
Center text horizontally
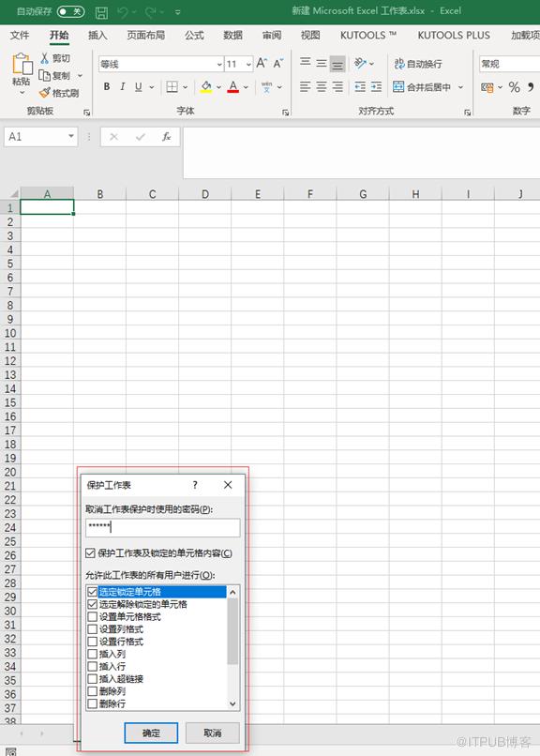tap(322, 87)
